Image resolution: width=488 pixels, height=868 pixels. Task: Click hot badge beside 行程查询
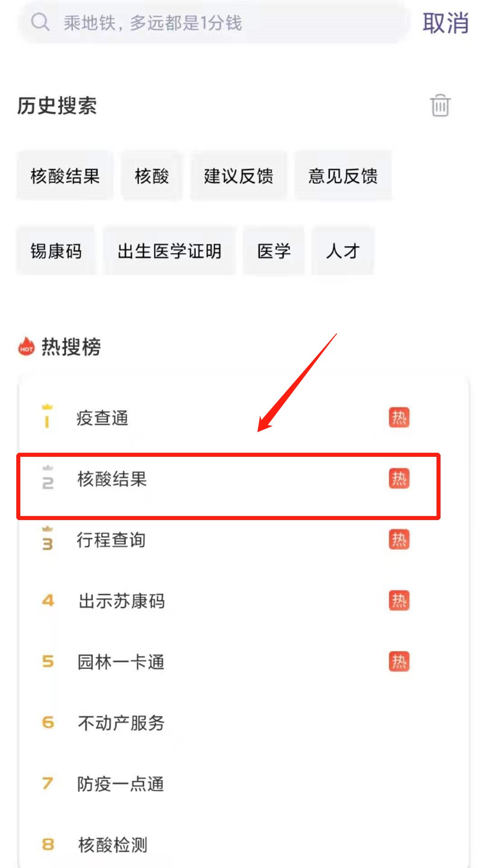[x=399, y=540]
